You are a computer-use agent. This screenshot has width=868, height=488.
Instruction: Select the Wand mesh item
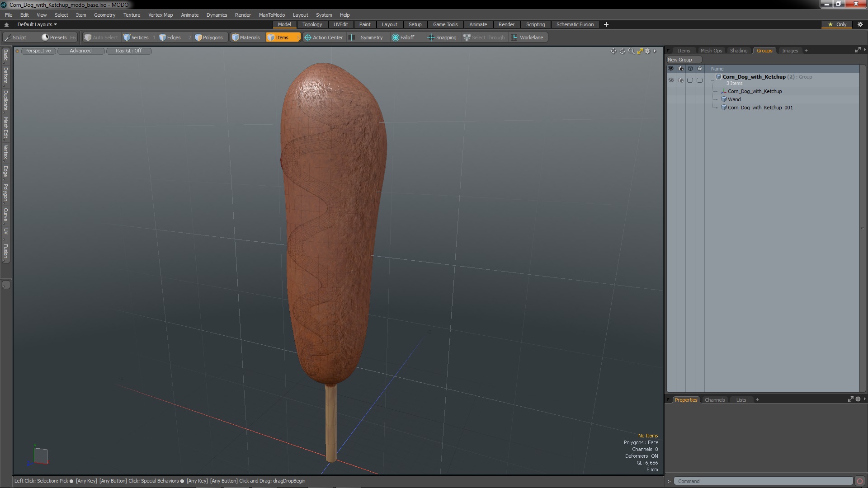coord(734,99)
